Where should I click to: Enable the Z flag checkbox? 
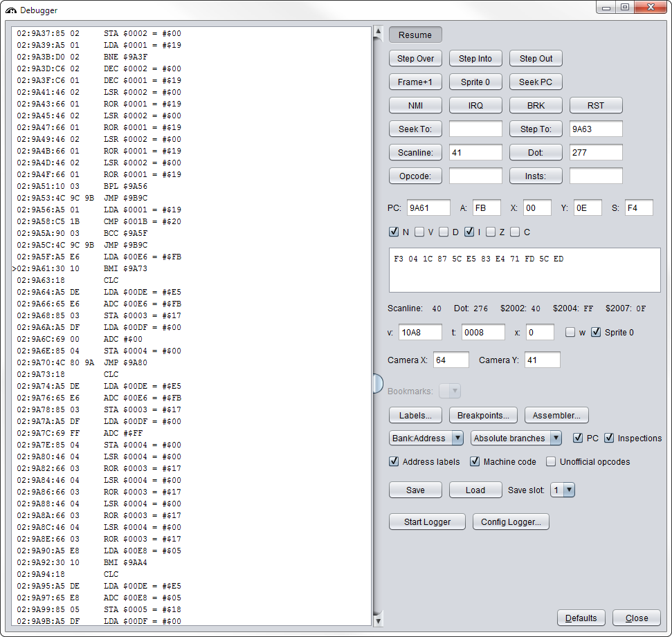(x=491, y=232)
